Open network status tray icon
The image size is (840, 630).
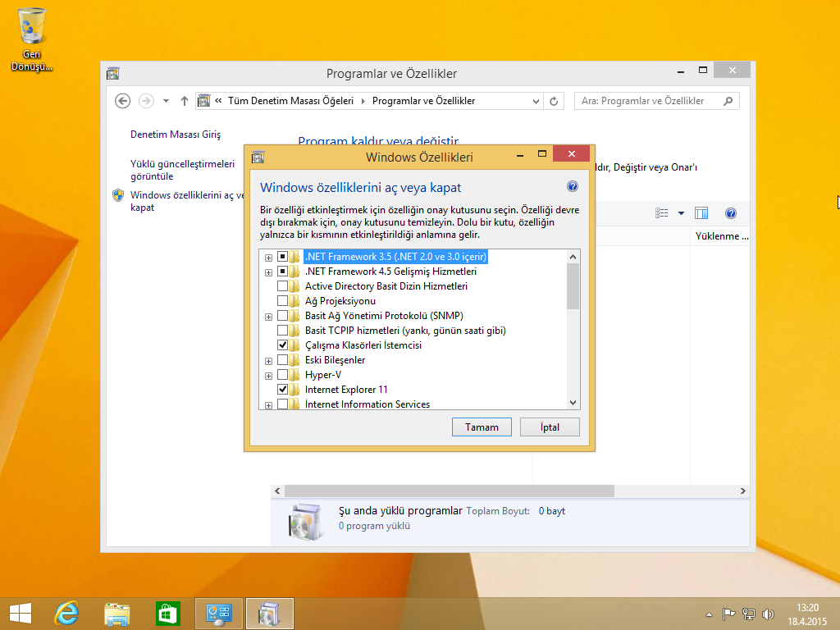point(748,614)
